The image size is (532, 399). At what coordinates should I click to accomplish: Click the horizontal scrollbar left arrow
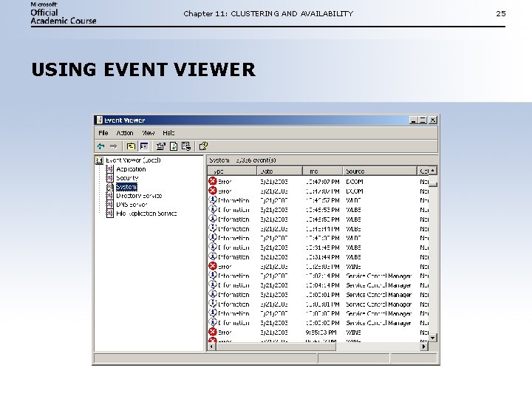click(x=212, y=347)
